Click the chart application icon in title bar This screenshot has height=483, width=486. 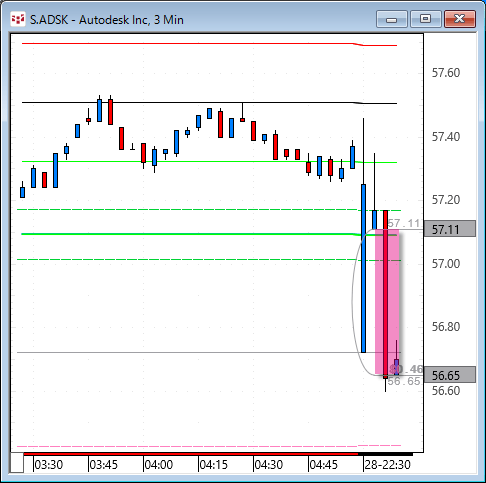pyautogui.click(x=18, y=19)
